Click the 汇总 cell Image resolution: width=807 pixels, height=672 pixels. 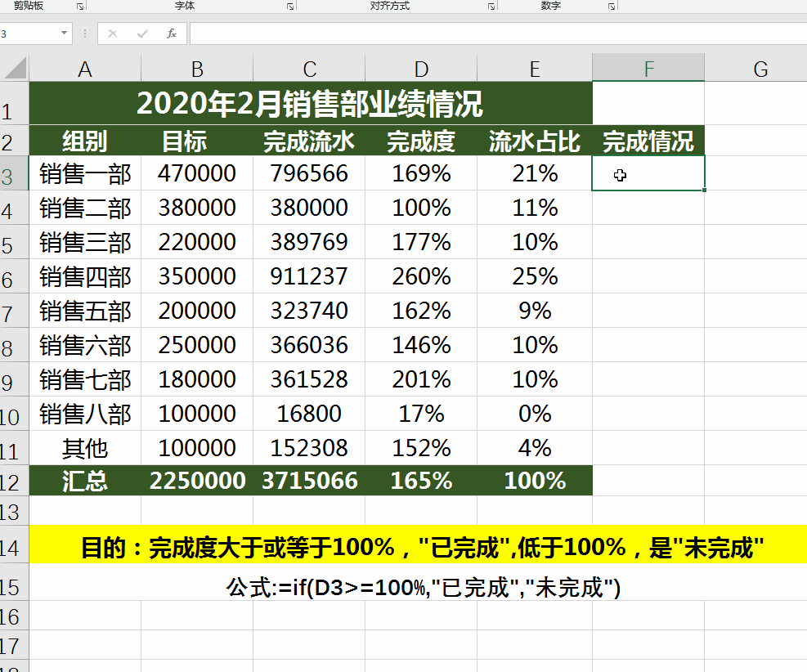tap(85, 481)
